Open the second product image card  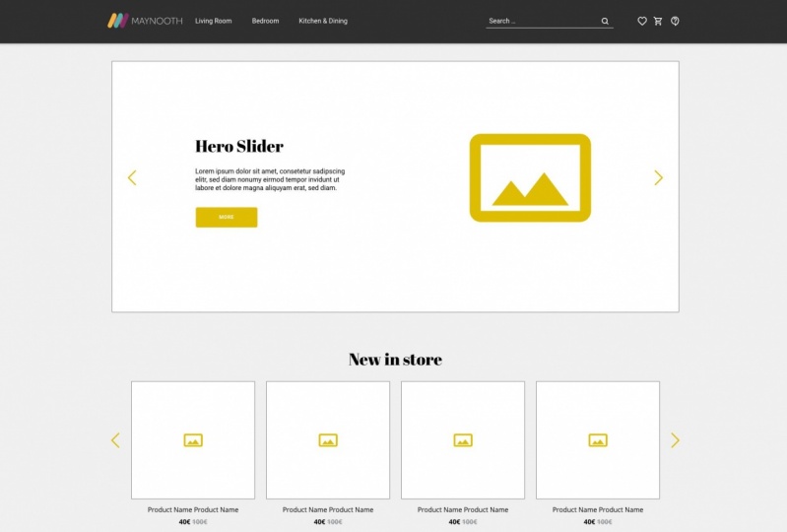click(x=328, y=440)
